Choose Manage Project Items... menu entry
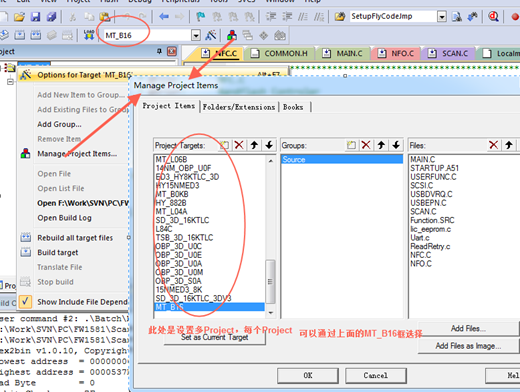 (77, 154)
